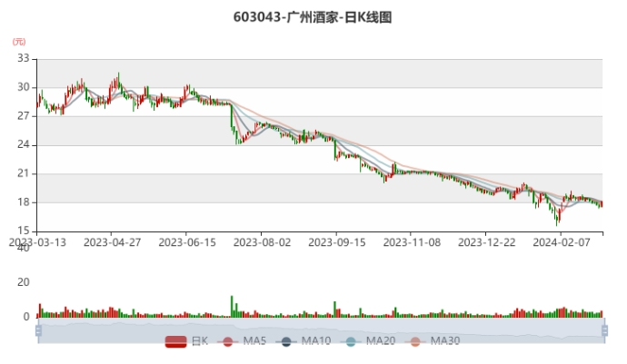Click the right data zoom slider handle

(x=604, y=330)
